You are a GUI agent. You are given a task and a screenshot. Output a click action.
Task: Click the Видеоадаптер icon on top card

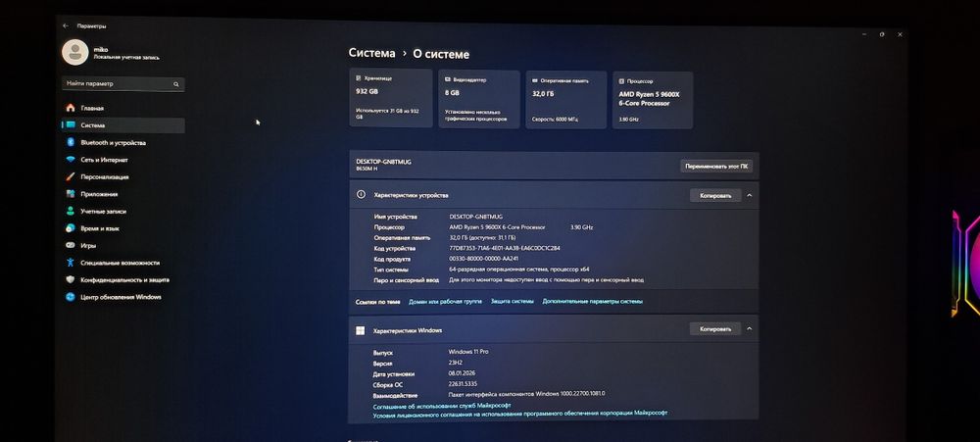[448, 80]
